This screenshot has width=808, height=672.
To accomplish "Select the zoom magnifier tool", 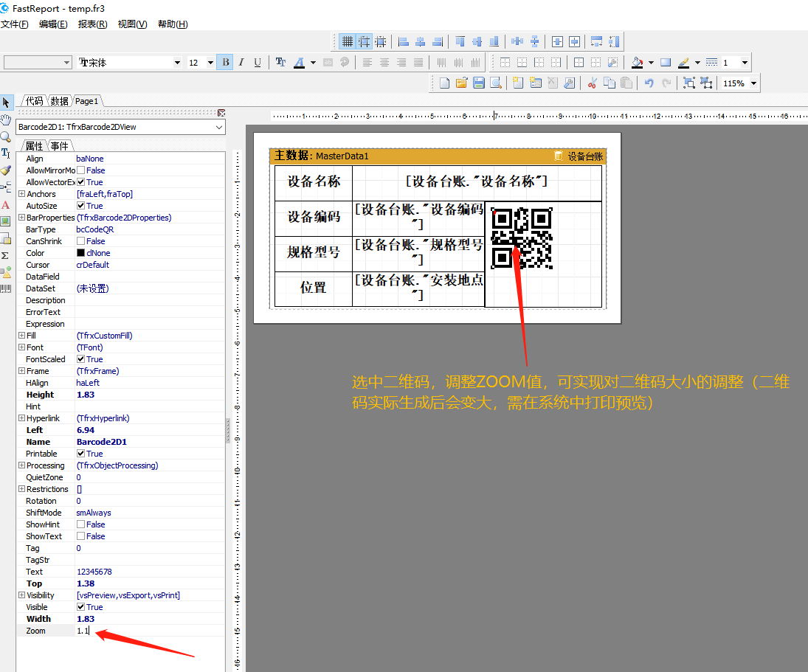I will [x=6, y=137].
